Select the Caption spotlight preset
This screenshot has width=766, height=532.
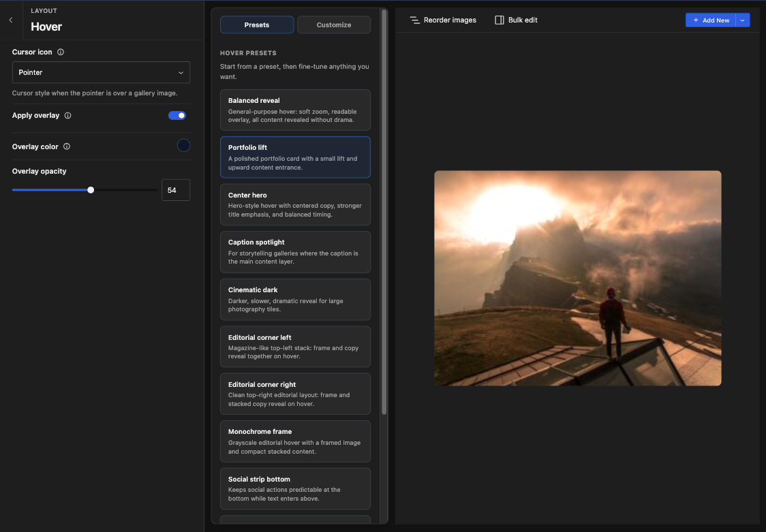pyautogui.click(x=295, y=252)
